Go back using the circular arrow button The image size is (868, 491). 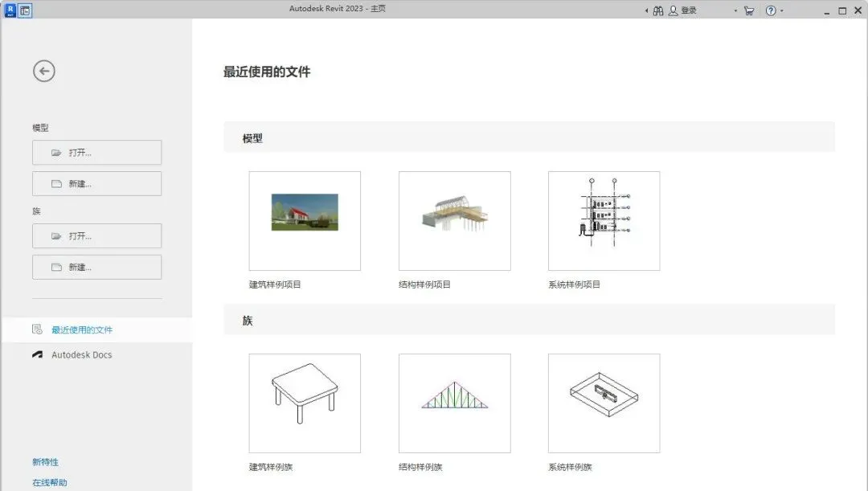(43, 71)
